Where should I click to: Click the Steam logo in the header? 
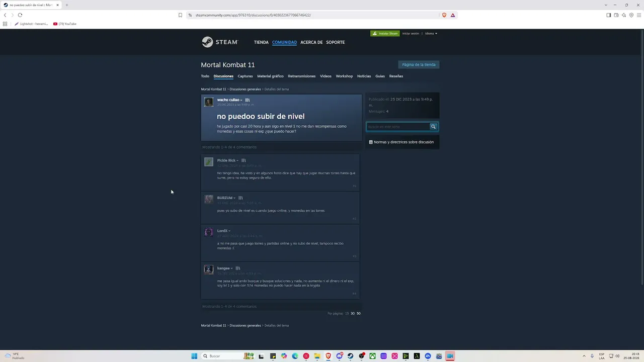(219, 42)
